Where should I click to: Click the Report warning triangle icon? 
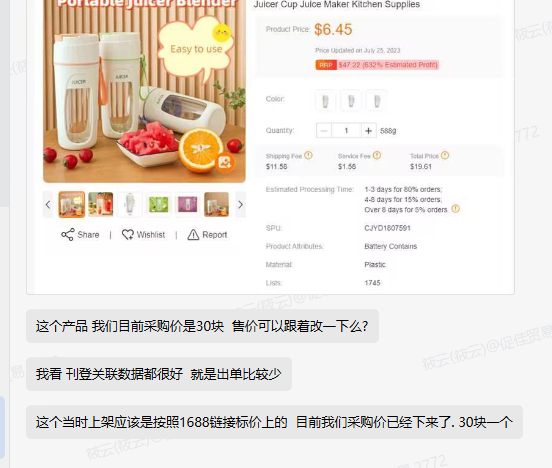click(x=193, y=235)
